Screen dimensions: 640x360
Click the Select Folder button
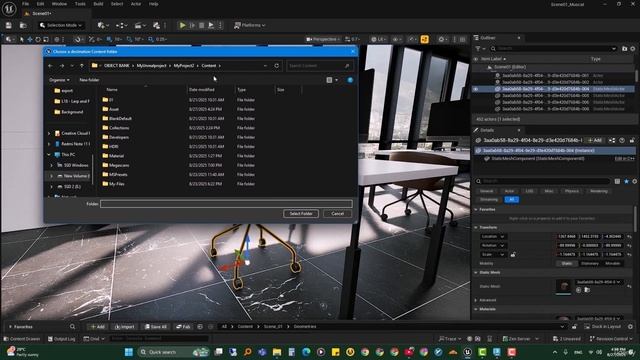[x=301, y=213]
